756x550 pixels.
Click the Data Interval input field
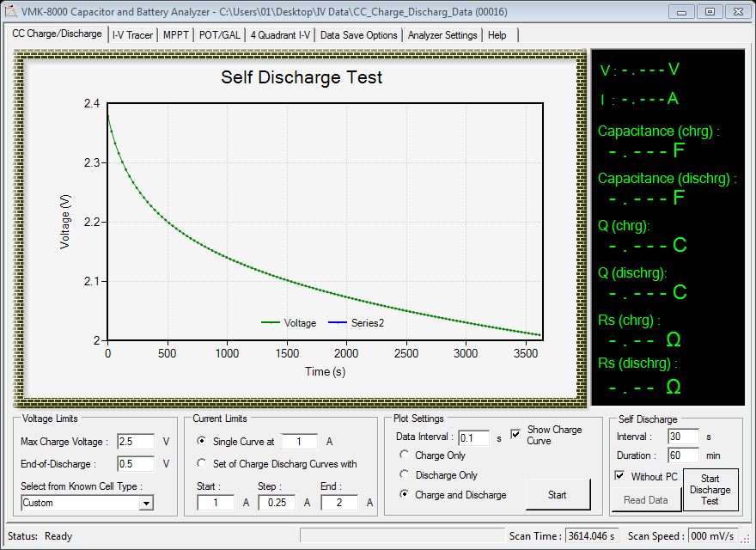[x=473, y=437]
